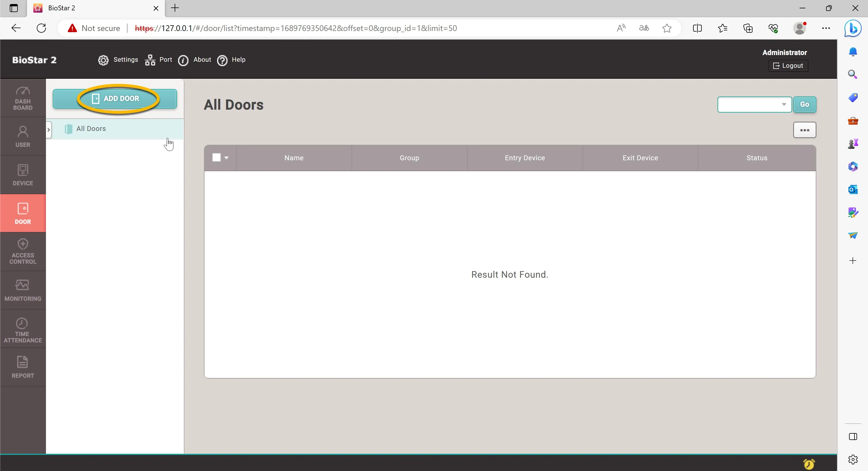
Task: Open the dropdown arrow next to header checkbox
Action: coord(226,158)
